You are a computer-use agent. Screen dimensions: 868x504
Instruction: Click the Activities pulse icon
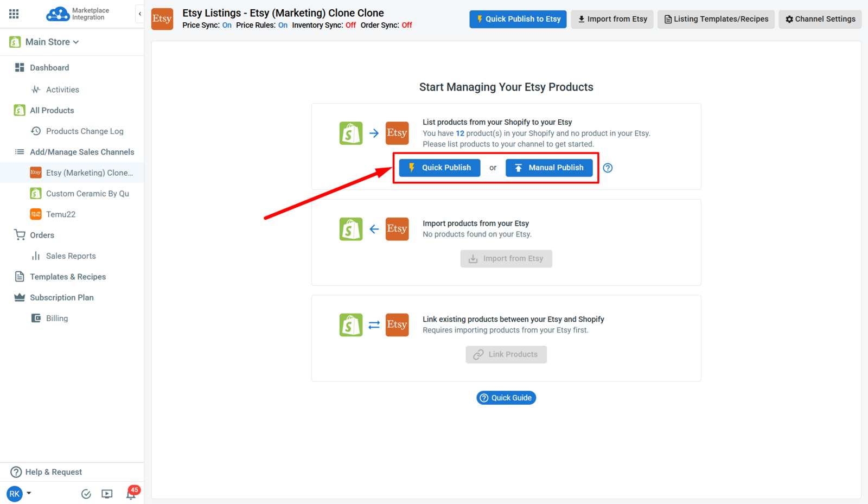(x=36, y=90)
